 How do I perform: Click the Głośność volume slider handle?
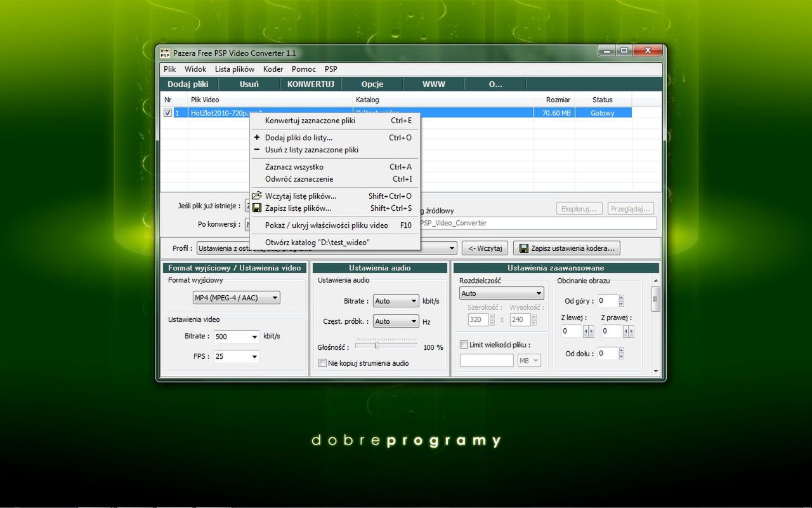coord(377,346)
